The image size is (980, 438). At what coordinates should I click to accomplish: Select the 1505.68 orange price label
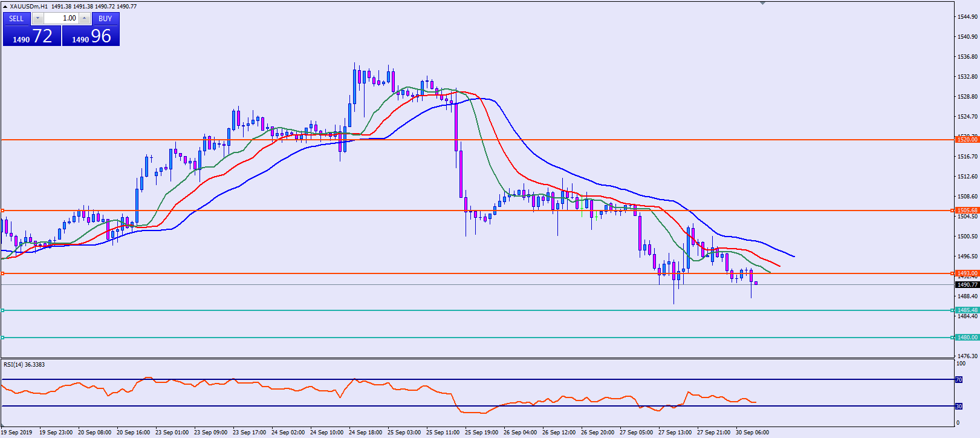967,211
